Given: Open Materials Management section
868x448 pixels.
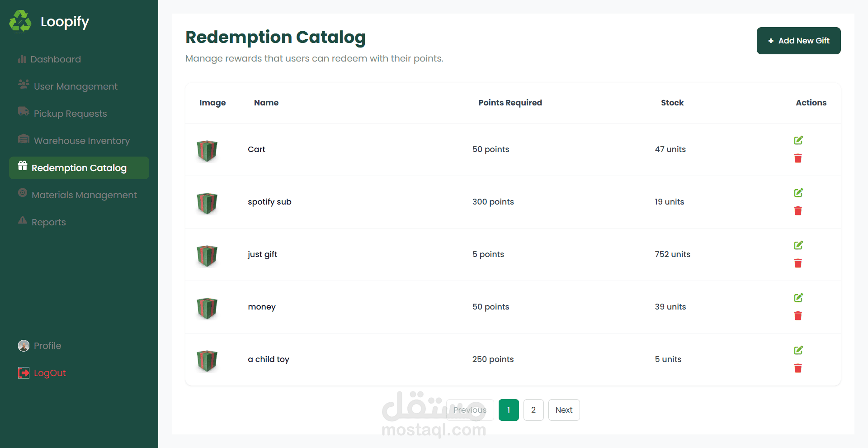Looking at the screenshot, I should [x=78, y=195].
